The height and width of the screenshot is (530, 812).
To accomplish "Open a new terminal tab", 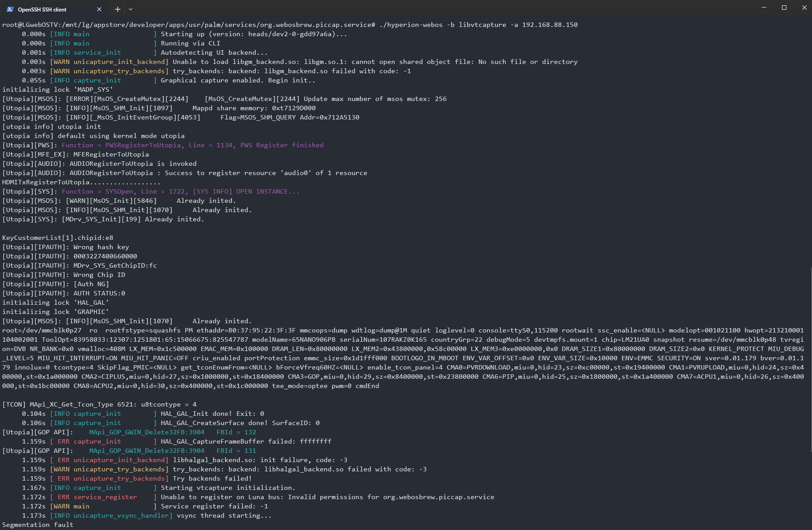I will click(117, 9).
